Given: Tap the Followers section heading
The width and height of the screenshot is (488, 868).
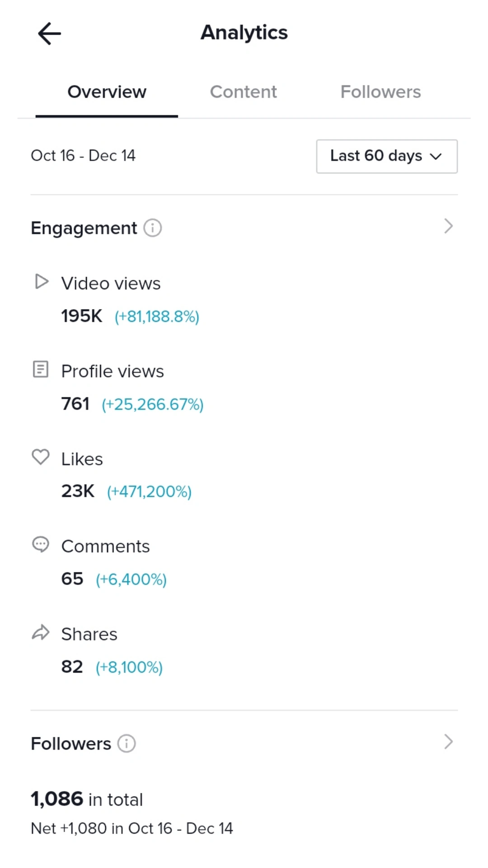Looking at the screenshot, I should 71,744.
